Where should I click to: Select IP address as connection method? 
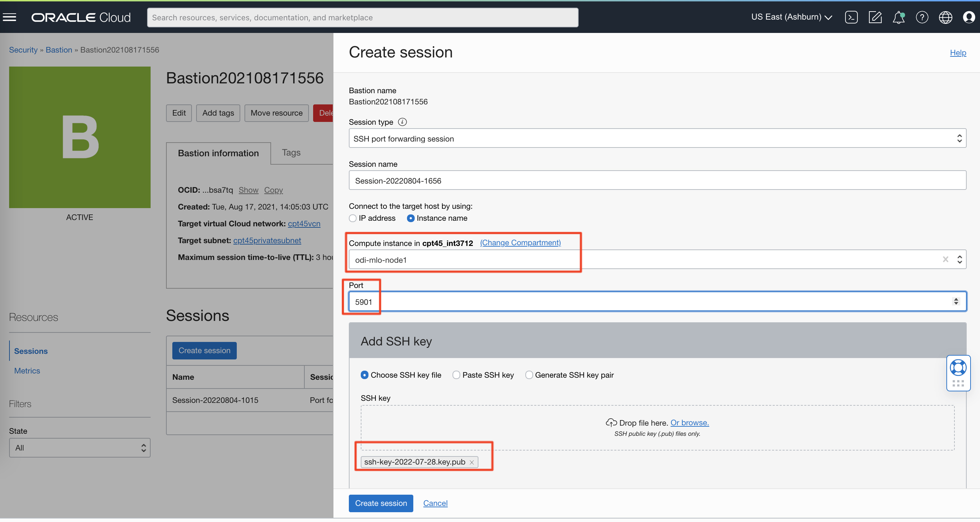pyautogui.click(x=352, y=218)
